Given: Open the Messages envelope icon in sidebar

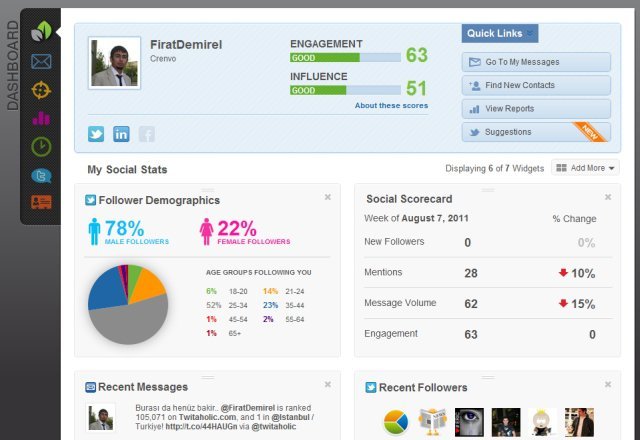Looking at the screenshot, I should pos(41,62).
